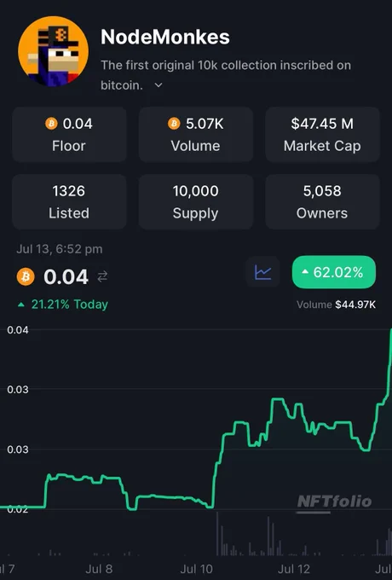Open the line chart view icon
Image resolution: width=392 pixels, height=580 pixels.
pyautogui.click(x=263, y=272)
